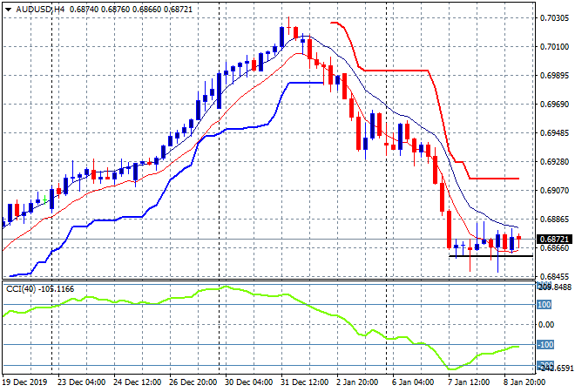Click the CCI -242.6591 minimum label
The width and height of the screenshot is (575, 392).
555,368
